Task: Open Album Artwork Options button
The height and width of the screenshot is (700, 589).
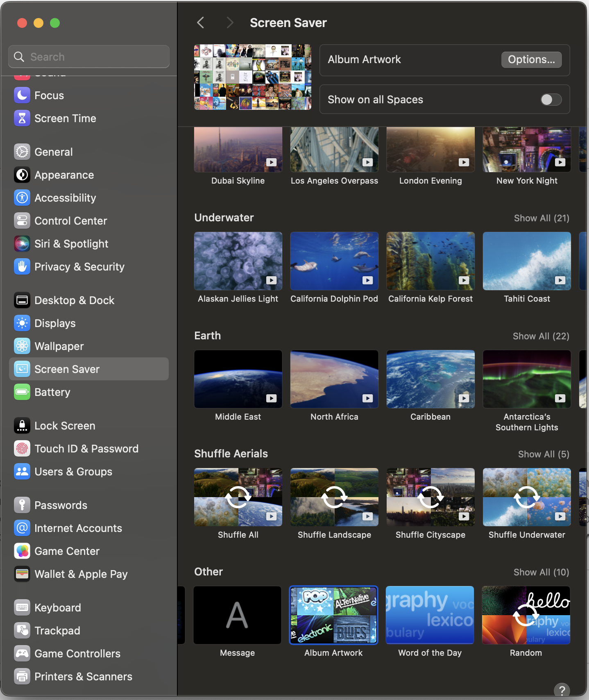Action: (x=531, y=60)
